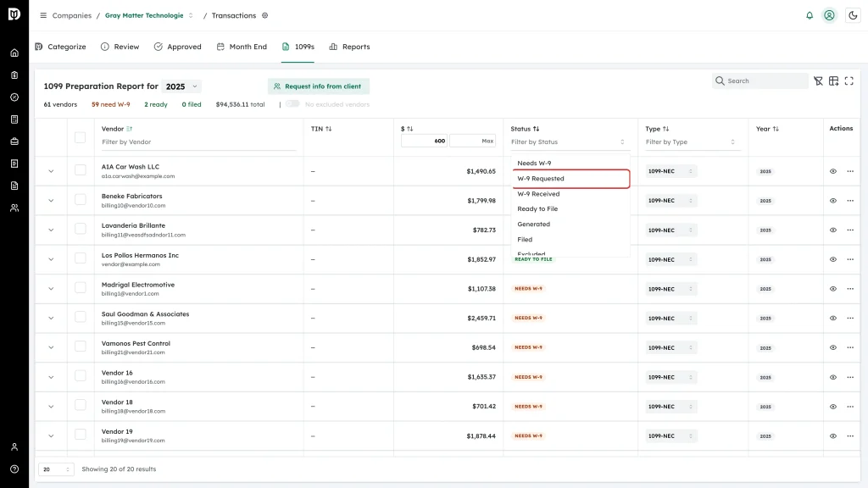Image resolution: width=868 pixels, height=488 pixels.
Task: Open the user profile avatar
Action: (x=829, y=15)
